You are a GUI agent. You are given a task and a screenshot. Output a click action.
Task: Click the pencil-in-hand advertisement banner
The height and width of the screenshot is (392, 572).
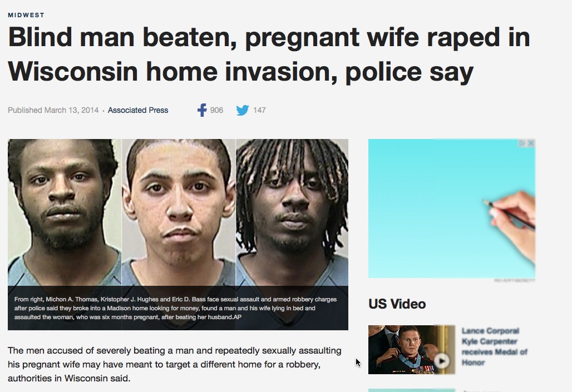452,209
